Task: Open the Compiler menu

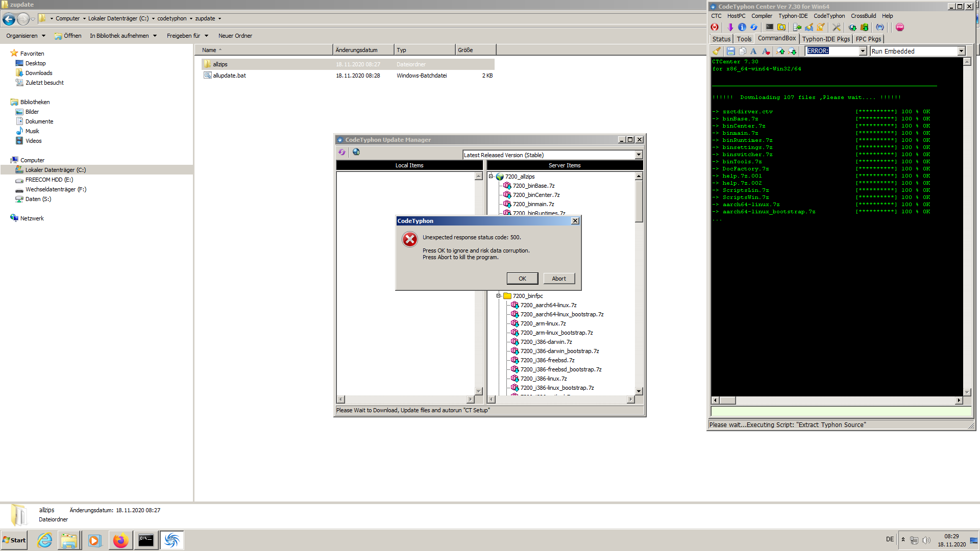Action: (762, 16)
